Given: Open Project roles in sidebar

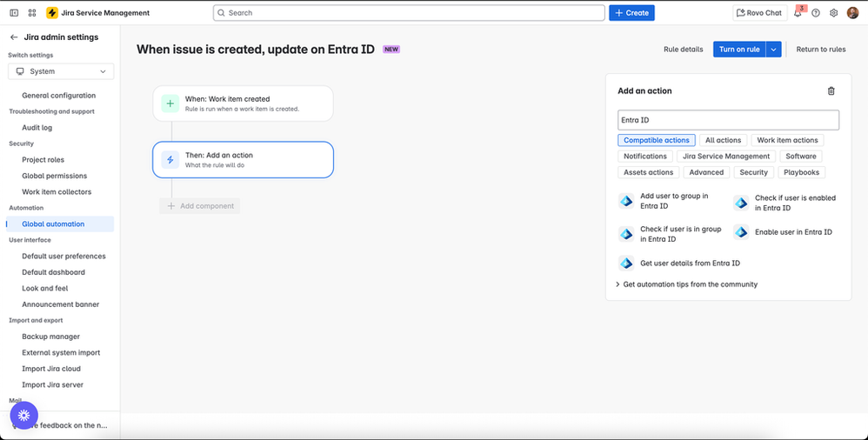Looking at the screenshot, I should [43, 159].
